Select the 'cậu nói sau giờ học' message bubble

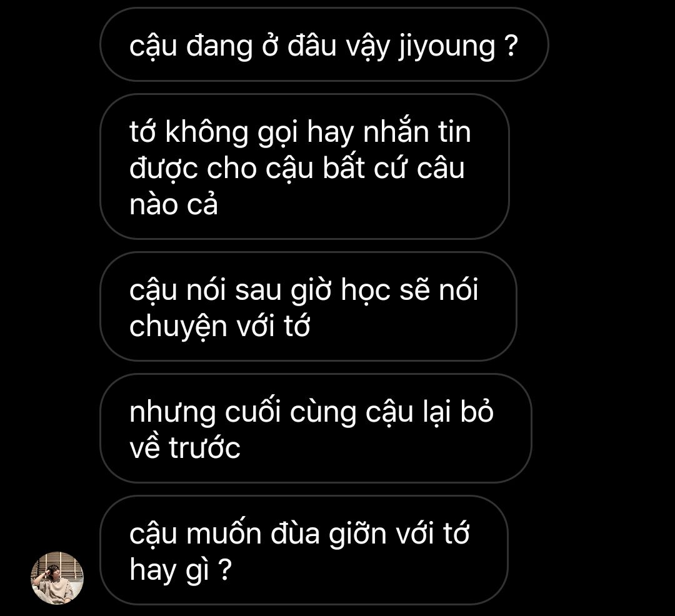[308, 306]
